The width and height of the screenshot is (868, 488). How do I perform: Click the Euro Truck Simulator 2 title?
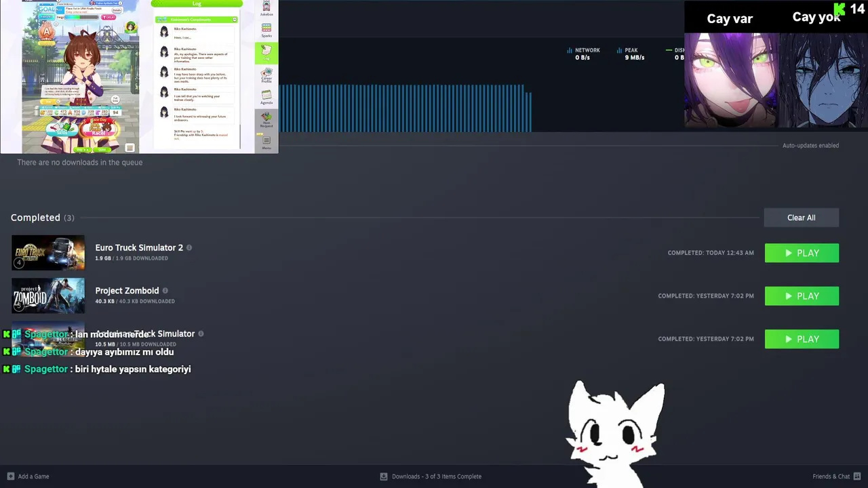coord(139,247)
